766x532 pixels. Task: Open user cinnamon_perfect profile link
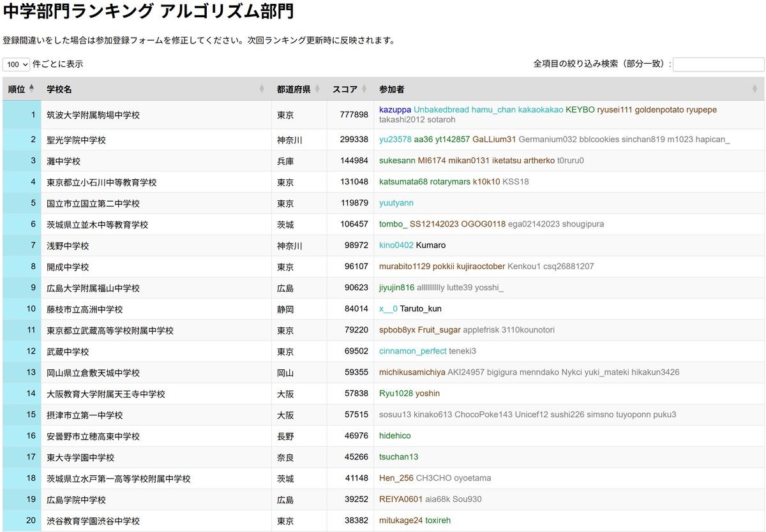[x=413, y=351]
